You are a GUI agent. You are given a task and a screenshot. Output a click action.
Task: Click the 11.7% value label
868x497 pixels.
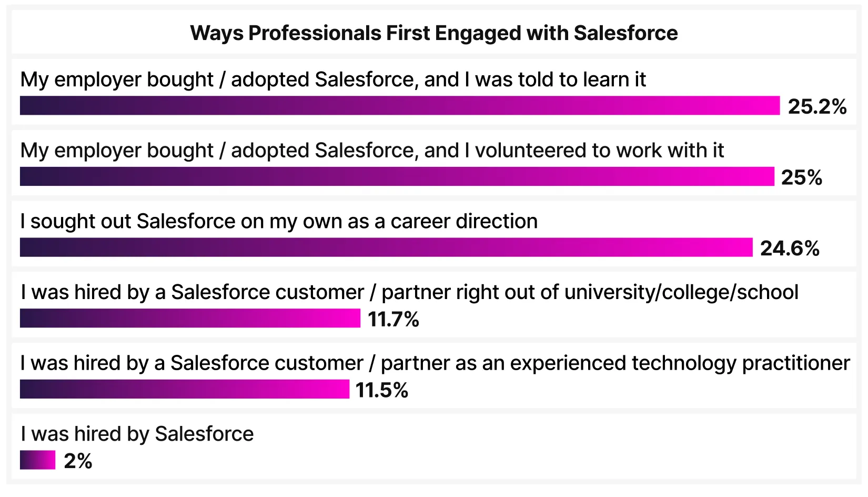(393, 319)
